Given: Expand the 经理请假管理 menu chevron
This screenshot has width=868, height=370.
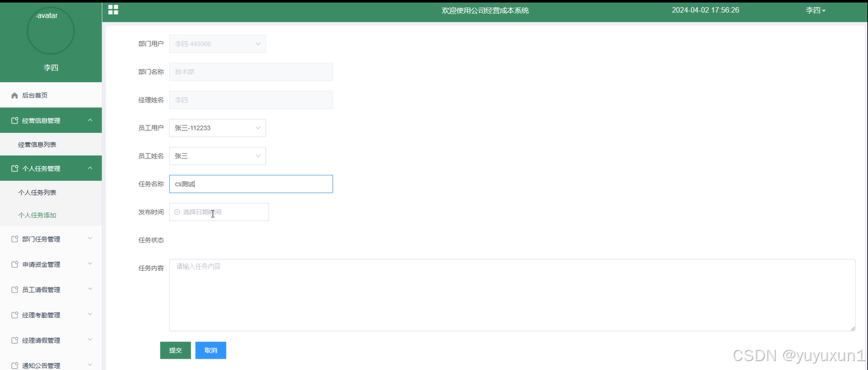Looking at the screenshot, I should click(90, 340).
